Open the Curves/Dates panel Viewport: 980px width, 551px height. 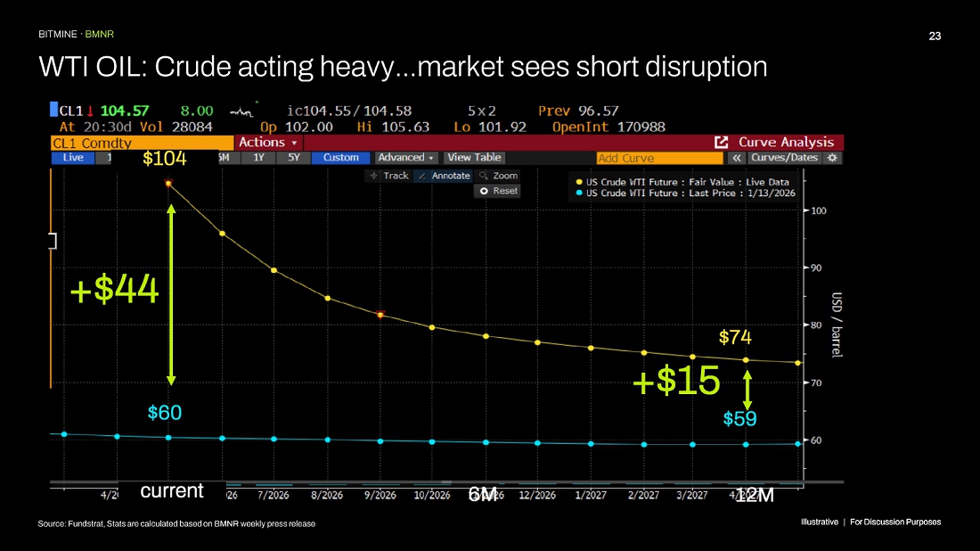(x=785, y=158)
